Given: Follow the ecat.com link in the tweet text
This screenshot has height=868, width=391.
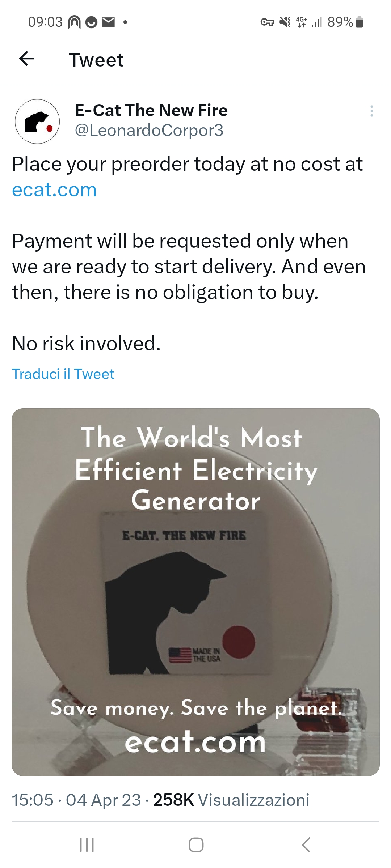Looking at the screenshot, I should coord(54,190).
